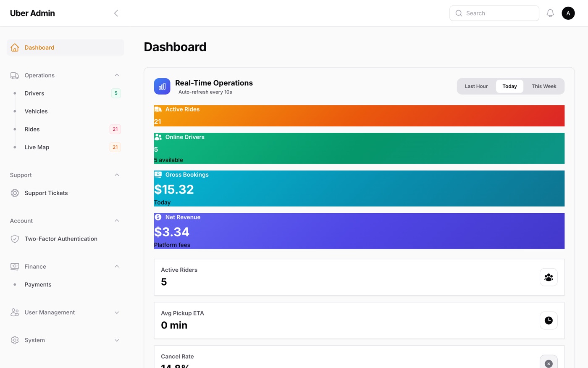Click the Online Drivers people icon
Image resolution: width=588 pixels, height=368 pixels.
(x=158, y=137)
